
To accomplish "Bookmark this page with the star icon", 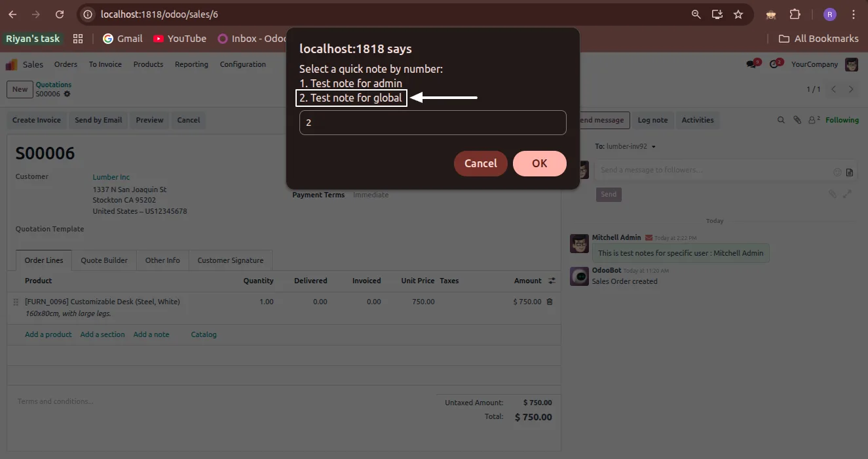I will 738,14.
